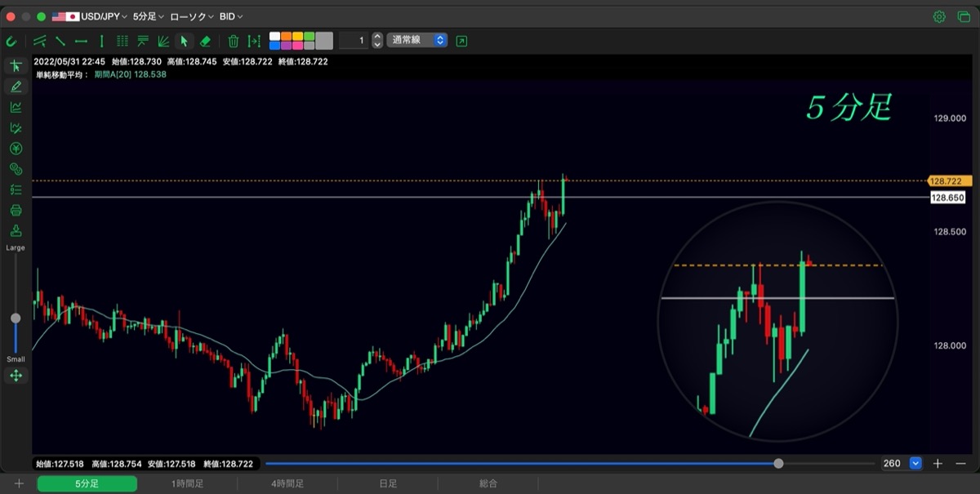Switch to the 日足 tab
980x494 pixels.
tap(388, 484)
